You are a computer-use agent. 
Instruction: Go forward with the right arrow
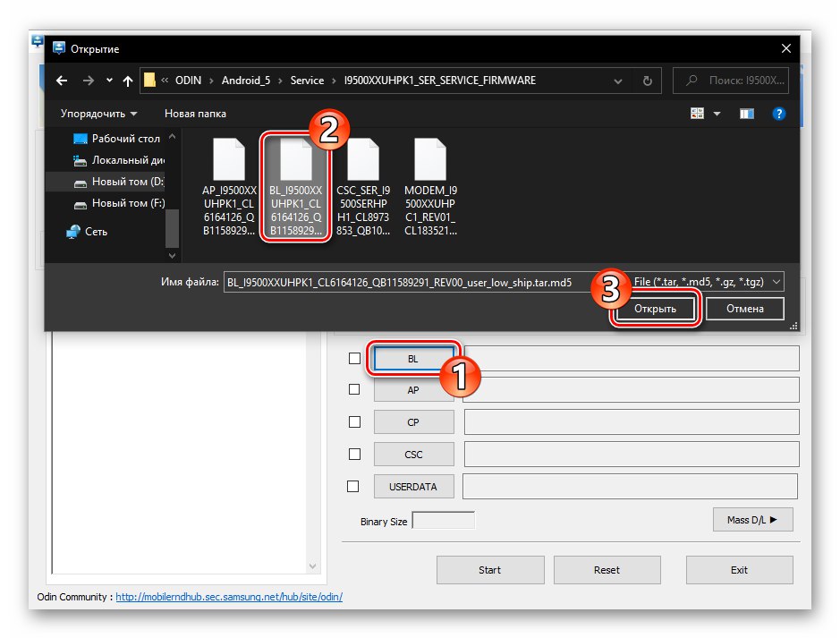pyautogui.click(x=89, y=81)
